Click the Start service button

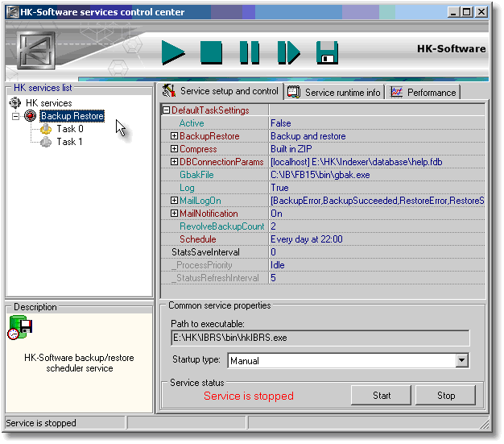[x=381, y=396]
